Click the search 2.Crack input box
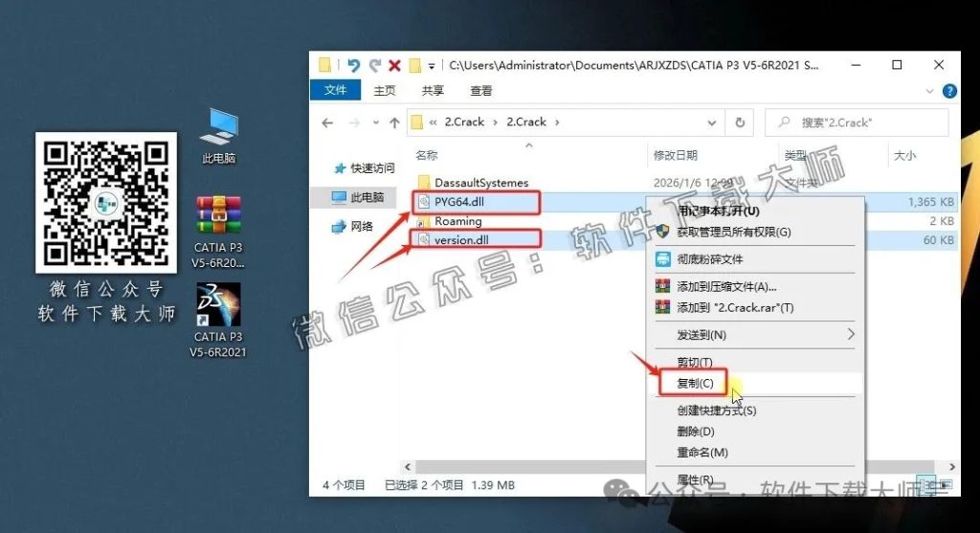The image size is (980, 533). 857,122
